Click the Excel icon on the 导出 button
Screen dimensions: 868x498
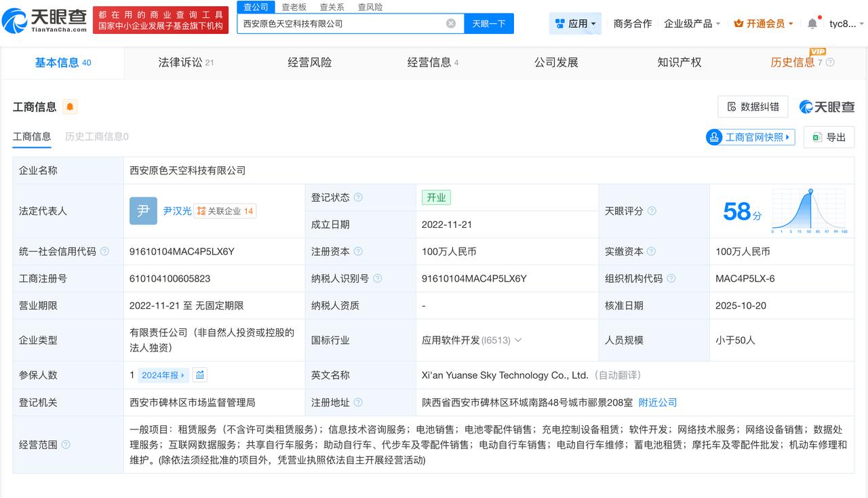click(x=815, y=137)
